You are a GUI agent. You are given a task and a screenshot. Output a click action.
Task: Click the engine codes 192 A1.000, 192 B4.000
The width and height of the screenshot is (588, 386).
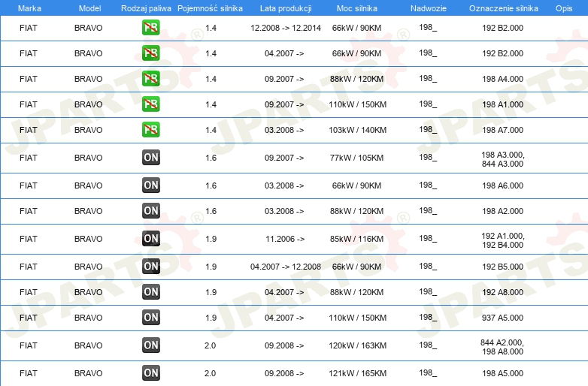(x=503, y=240)
